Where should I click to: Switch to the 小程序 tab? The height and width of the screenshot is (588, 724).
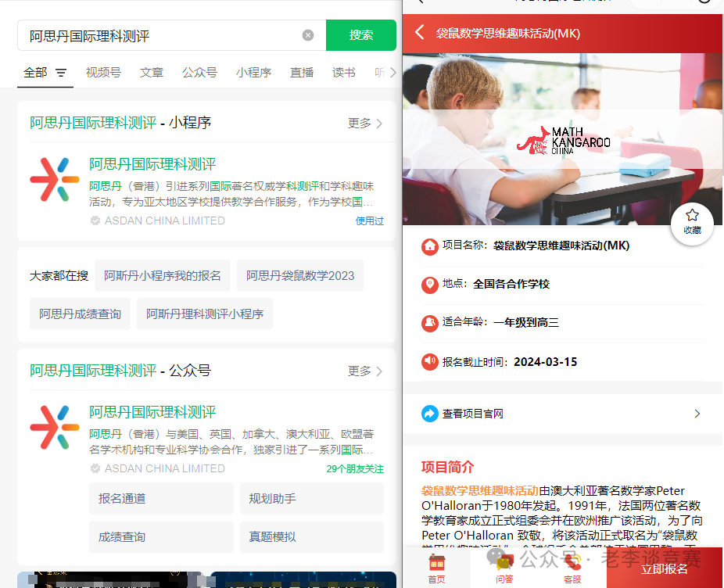[x=253, y=73]
